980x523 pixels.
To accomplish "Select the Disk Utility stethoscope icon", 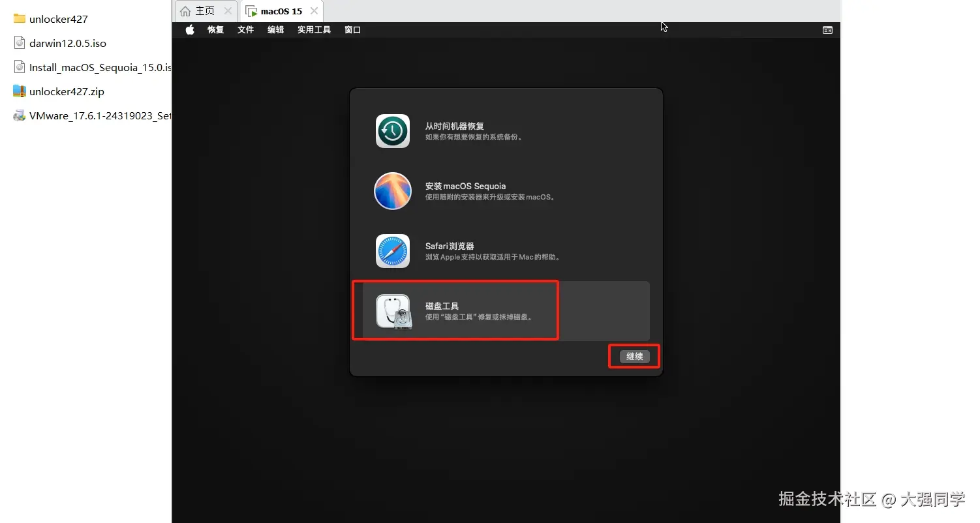I will click(x=393, y=312).
